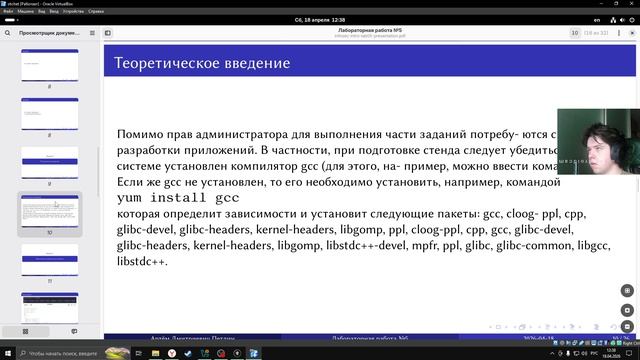The height and width of the screenshot is (360, 640).
Task: Close the document viewer window
Action: pyautogui.click(x=632, y=33)
